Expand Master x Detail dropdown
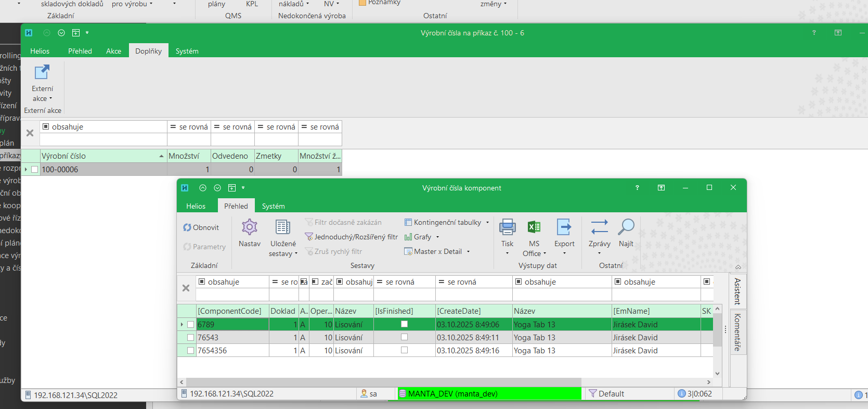Image resolution: width=868 pixels, height=409 pixels. point(468,252)
